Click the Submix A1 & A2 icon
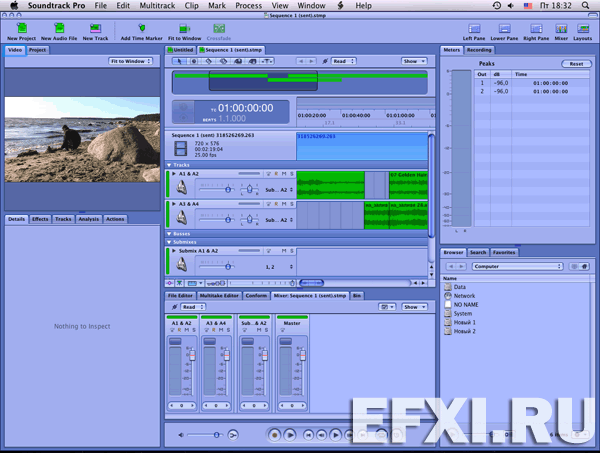Image resolution: width=600 pixels, height=453 pixels. click(x=182, y=264)
